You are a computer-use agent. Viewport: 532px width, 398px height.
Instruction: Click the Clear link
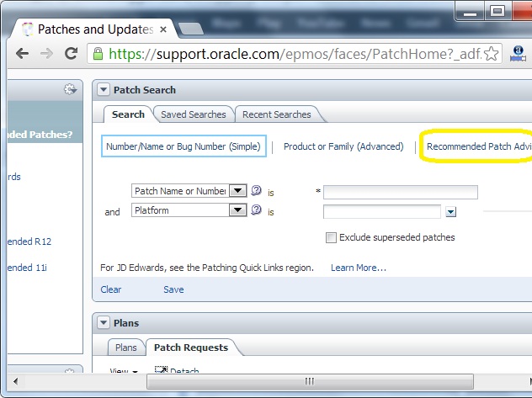click(x=110, y=289)
